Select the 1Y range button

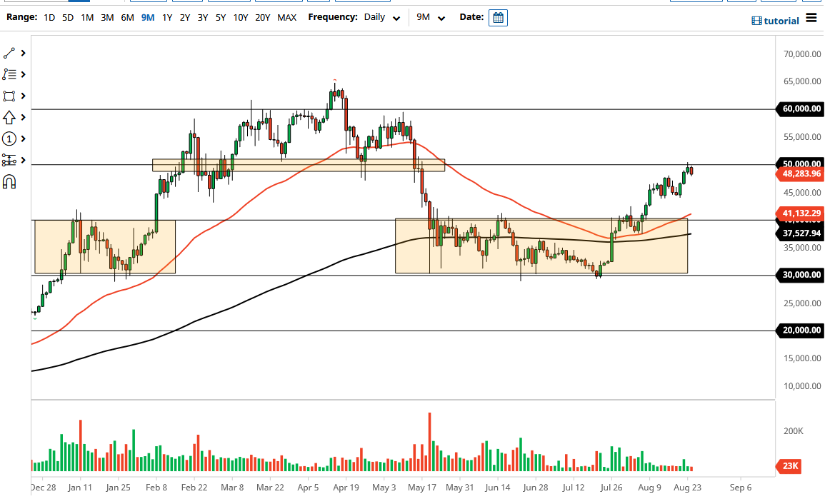click(x=166, y=17)
